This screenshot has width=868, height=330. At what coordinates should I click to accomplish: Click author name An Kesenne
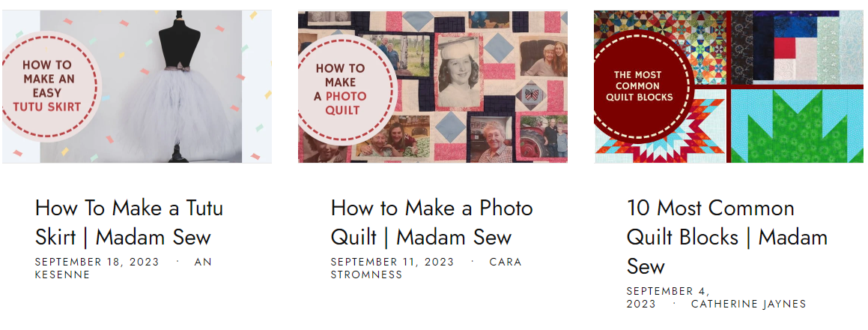point(124,268)
